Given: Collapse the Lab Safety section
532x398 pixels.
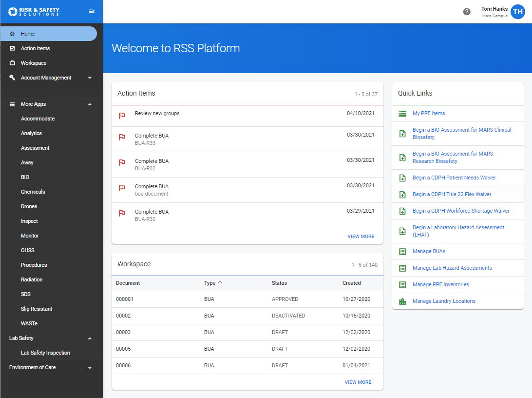Looking at the screenshot, I should (x=90, y=338).
